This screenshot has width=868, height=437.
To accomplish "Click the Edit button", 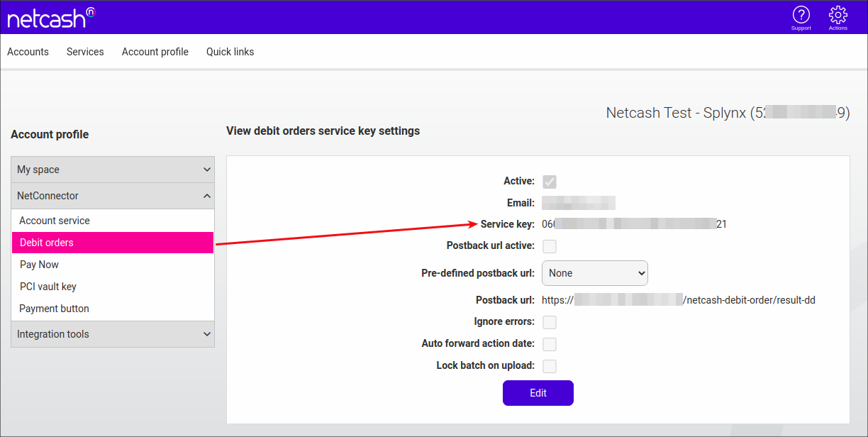I will pos(538,392).
